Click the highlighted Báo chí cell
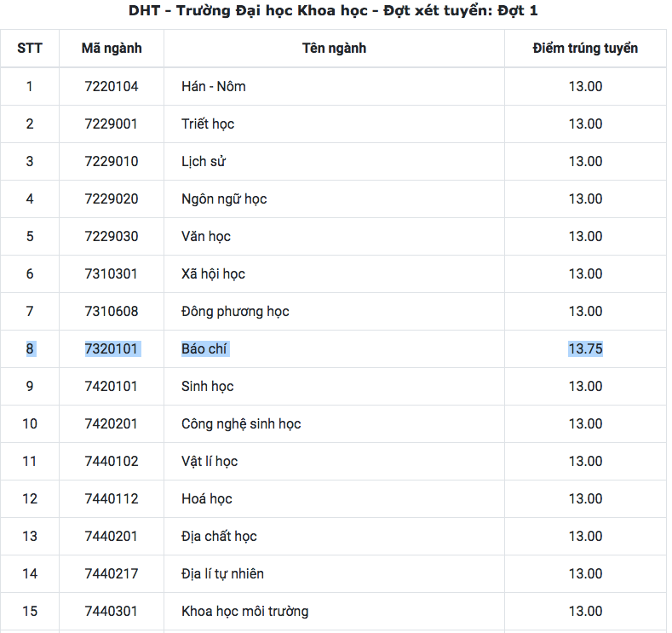Image resolution: width=672 pixels, height=633 pixels. pos(204,348)
